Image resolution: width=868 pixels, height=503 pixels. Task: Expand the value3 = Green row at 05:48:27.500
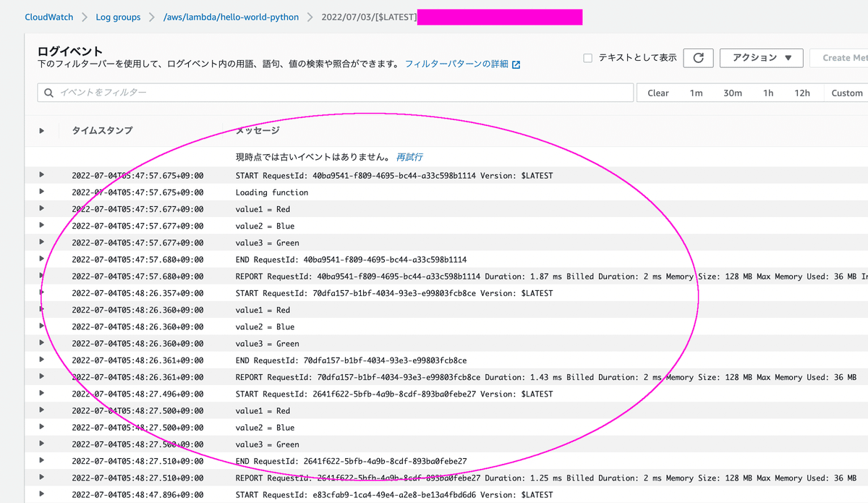tap(42, 444)
